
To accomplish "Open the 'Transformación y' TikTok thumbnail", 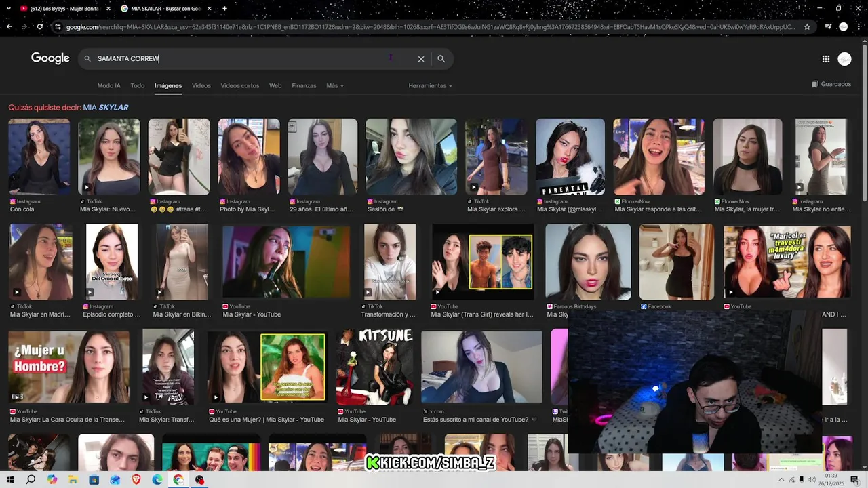I will tap(390, 262).
